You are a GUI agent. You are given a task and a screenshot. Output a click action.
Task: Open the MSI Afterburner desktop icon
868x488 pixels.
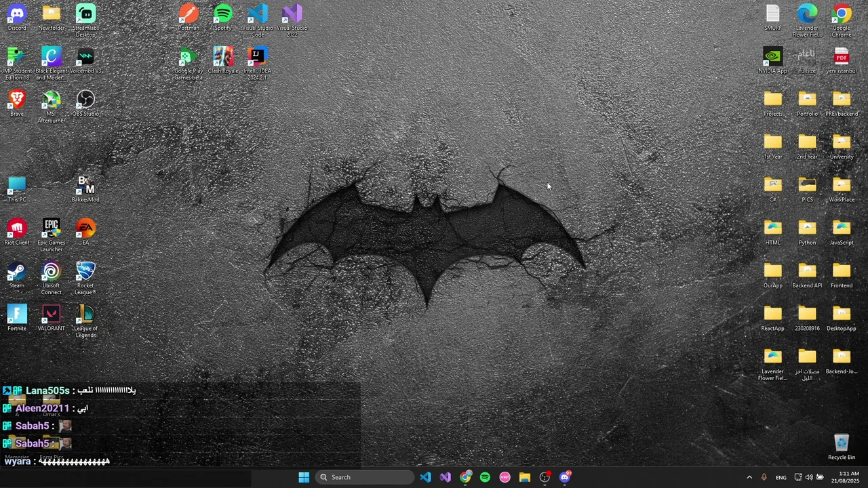click(51, 106)
